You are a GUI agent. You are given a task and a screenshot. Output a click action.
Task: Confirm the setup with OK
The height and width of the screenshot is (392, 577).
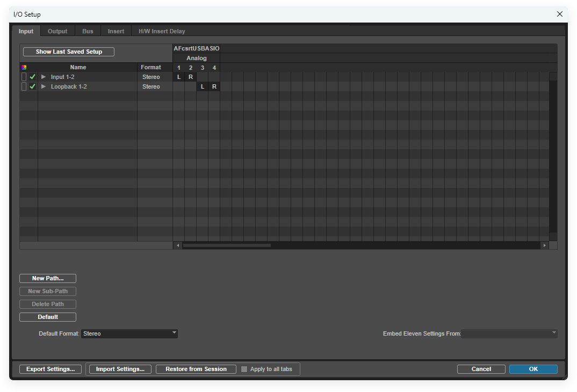(533, 369)
